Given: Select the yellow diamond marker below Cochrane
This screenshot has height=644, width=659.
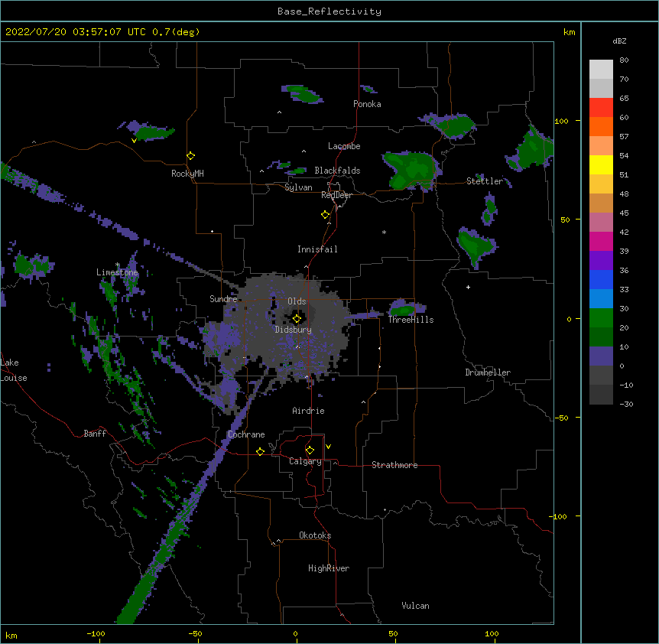Looking at the screenshot, I should point(260,451).
